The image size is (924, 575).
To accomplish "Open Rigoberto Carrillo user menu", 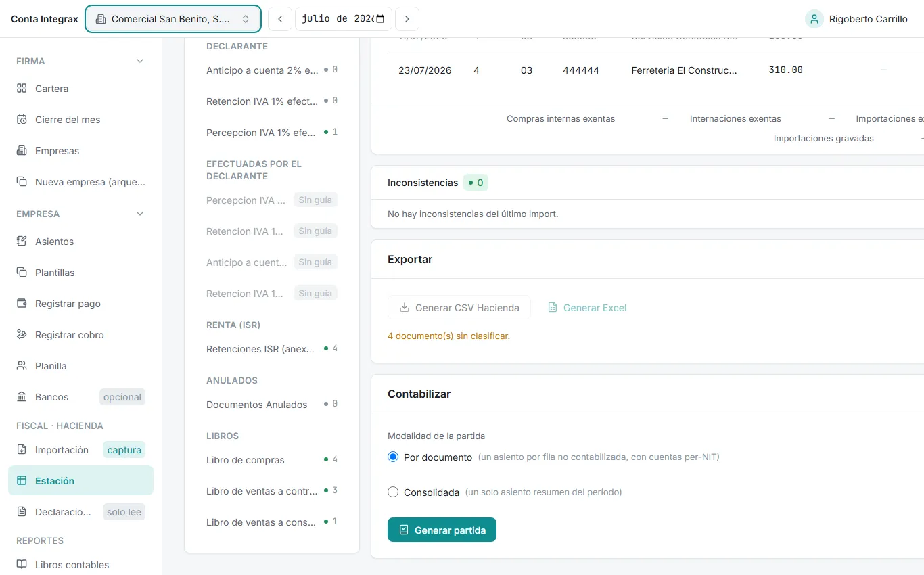I will (x=856, y=19).
